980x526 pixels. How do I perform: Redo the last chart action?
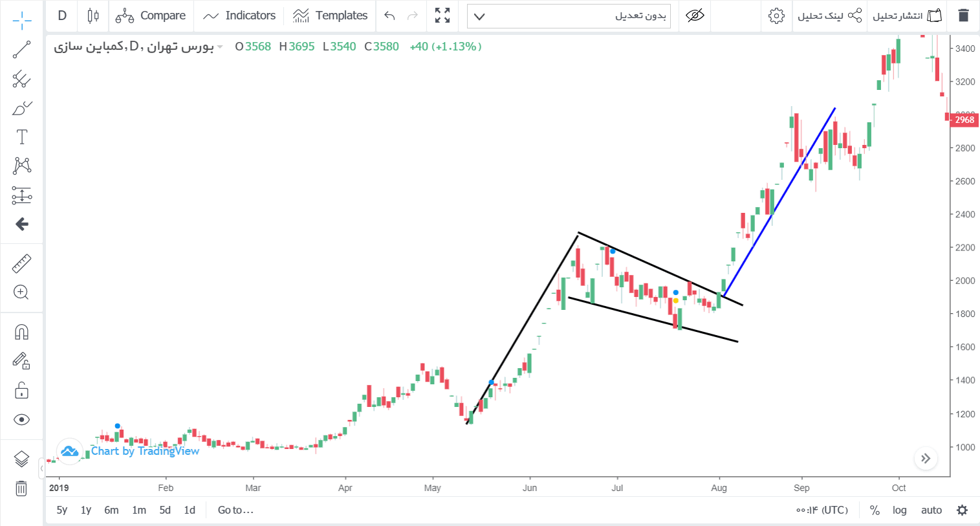[x=413, y=16]
